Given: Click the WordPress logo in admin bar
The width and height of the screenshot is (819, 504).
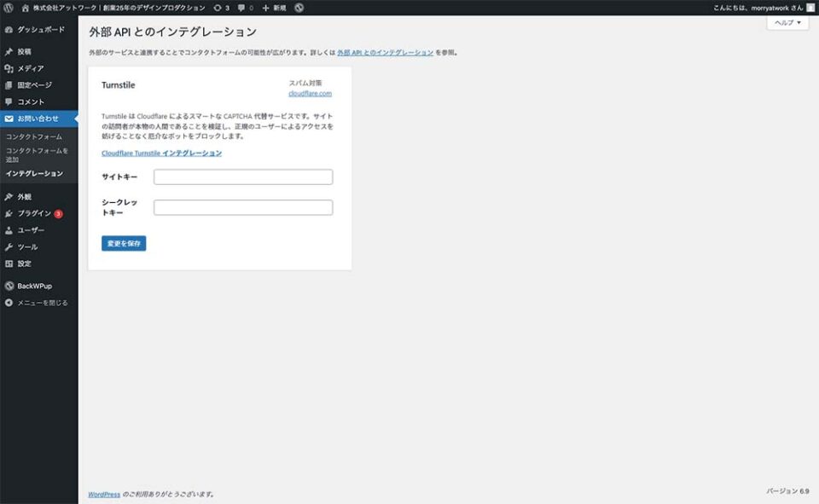Looking at the screenshot, I should point(9,8).
